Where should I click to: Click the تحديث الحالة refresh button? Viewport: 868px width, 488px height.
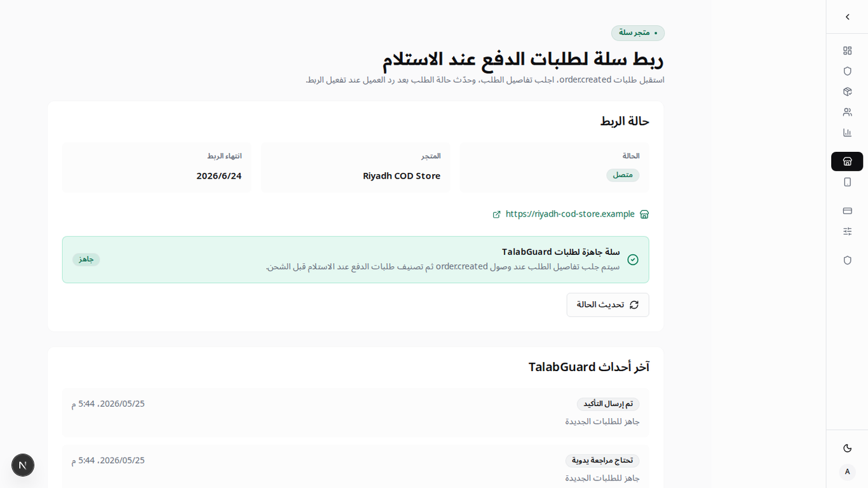(x=607, y=305)
